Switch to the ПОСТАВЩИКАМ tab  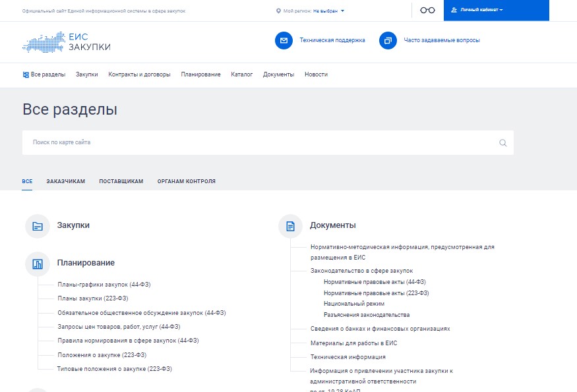click(x=121, y=181)
